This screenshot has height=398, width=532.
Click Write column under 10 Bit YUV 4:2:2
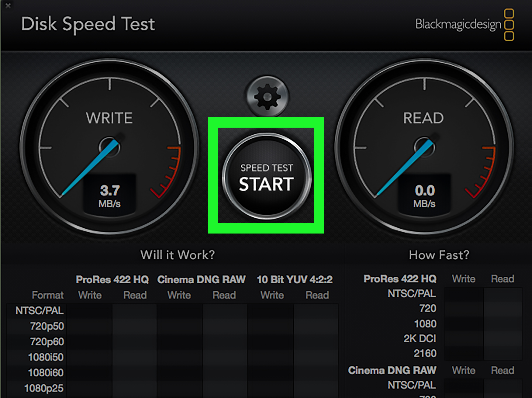pyautogui.click(x=272, y=295)
